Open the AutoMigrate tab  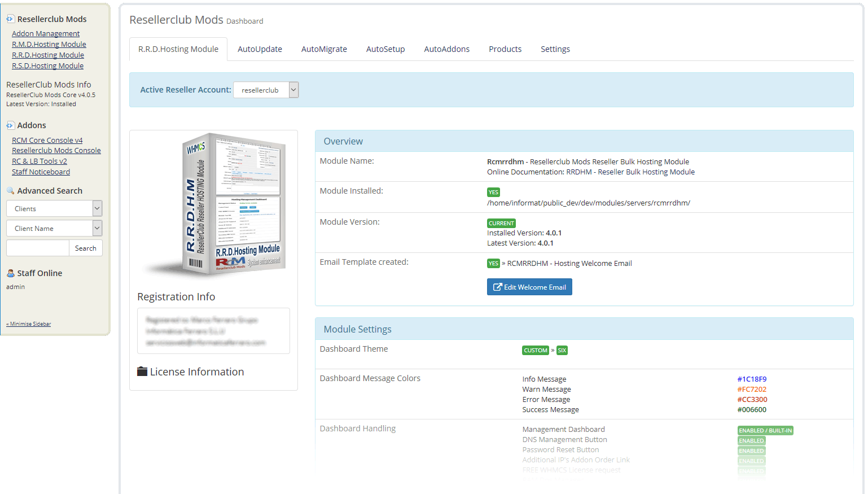(324, 49)
